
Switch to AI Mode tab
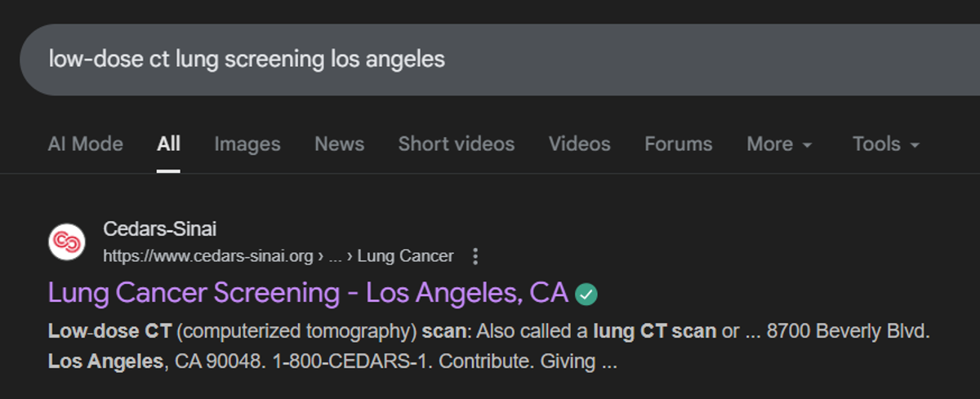click(x=85, y=144)
